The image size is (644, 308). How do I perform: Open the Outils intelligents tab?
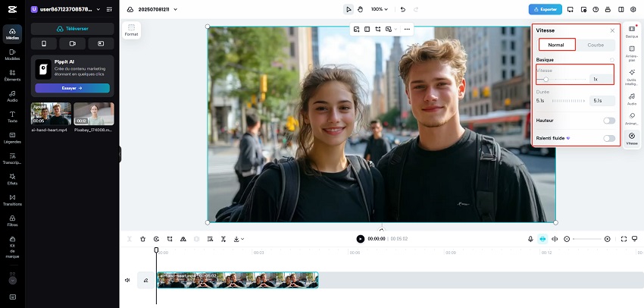[632, 77]
